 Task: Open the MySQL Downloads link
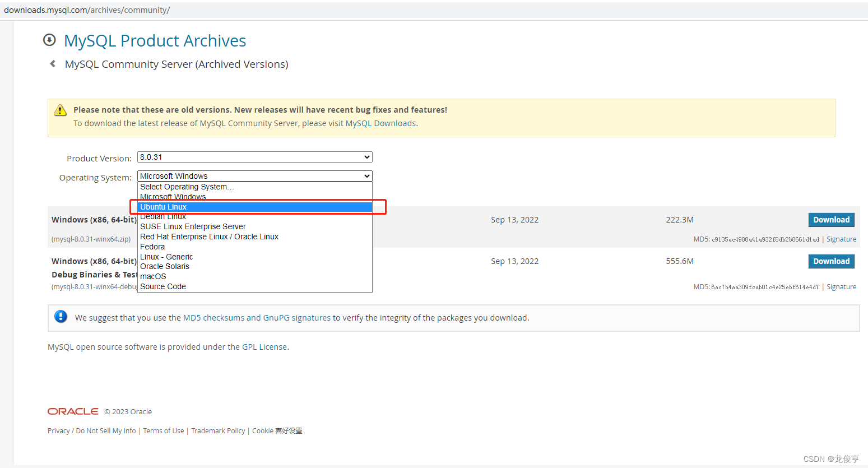380,123
